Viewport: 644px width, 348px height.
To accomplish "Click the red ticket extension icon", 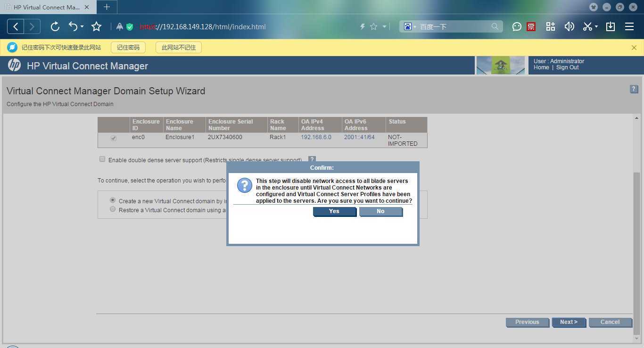I will (x=531, y=27).
